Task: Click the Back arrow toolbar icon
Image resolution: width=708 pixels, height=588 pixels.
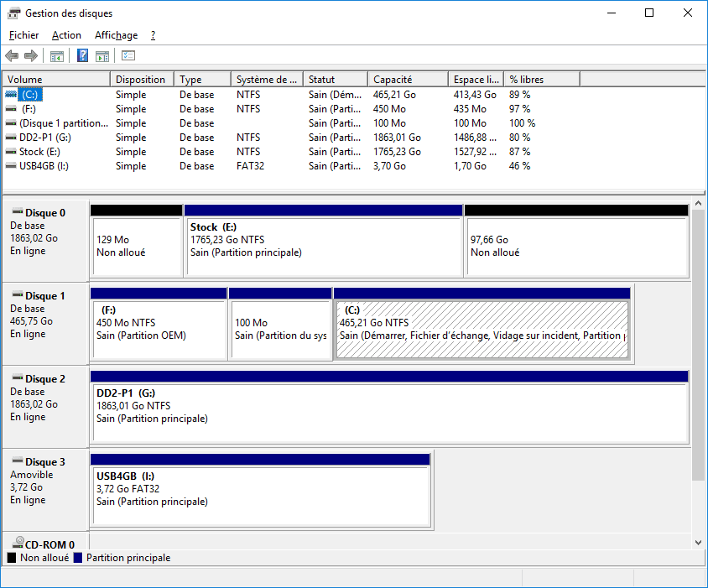Action: 12,56
